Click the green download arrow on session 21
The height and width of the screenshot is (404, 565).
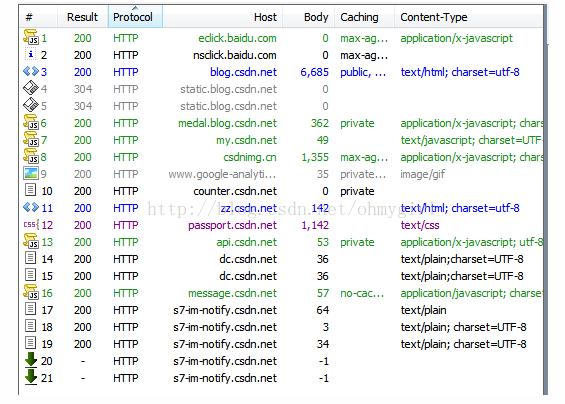coord(31,377)
